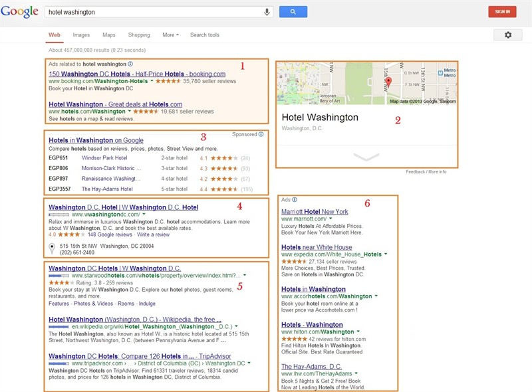Screen dimensions: 532x392
Task: Click info icon next to Sponsored label
Action: pos(261,134)
